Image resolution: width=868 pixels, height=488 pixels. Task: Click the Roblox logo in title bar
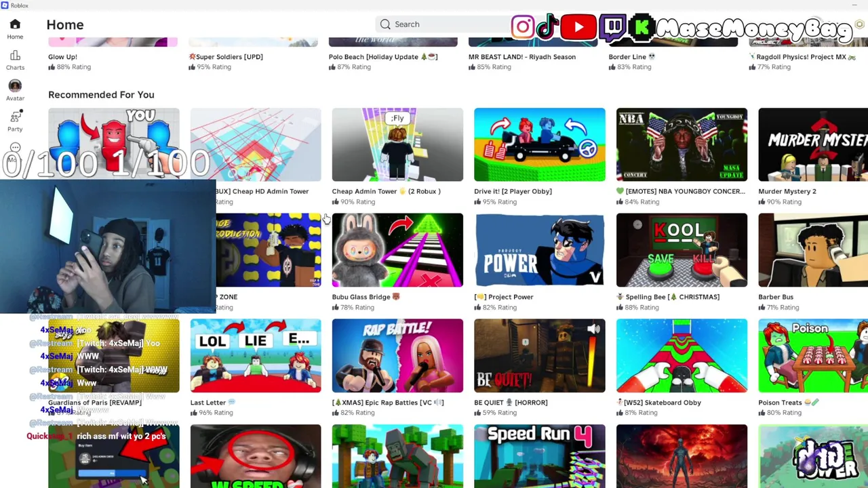pyautogui.click(x=5, y=5)
